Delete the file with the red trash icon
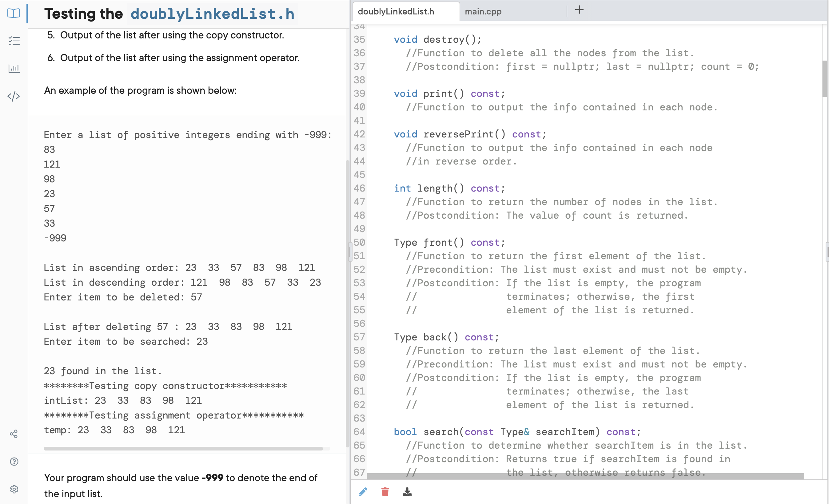This screenshot has width=829, height=504. 385,492
